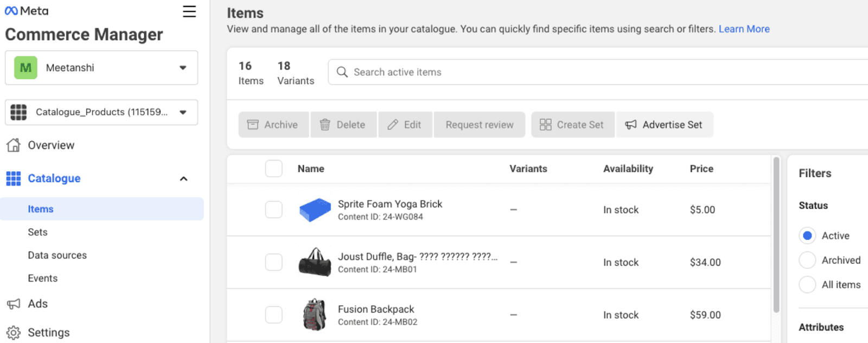The height and width of the screenshot is (343, 868).
Task: Click the $59.00 price cell
Action: click(x=705, y=315)
